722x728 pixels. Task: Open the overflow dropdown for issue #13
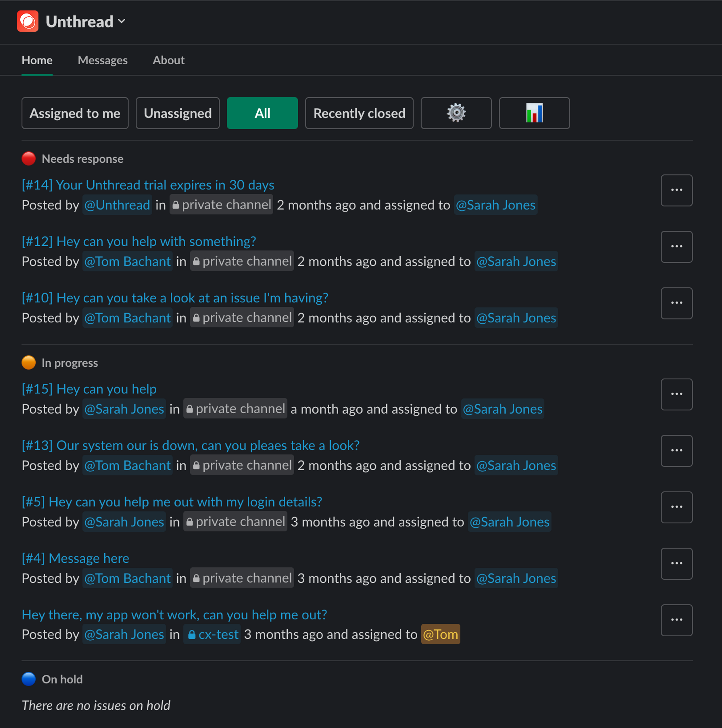point(677,451)
